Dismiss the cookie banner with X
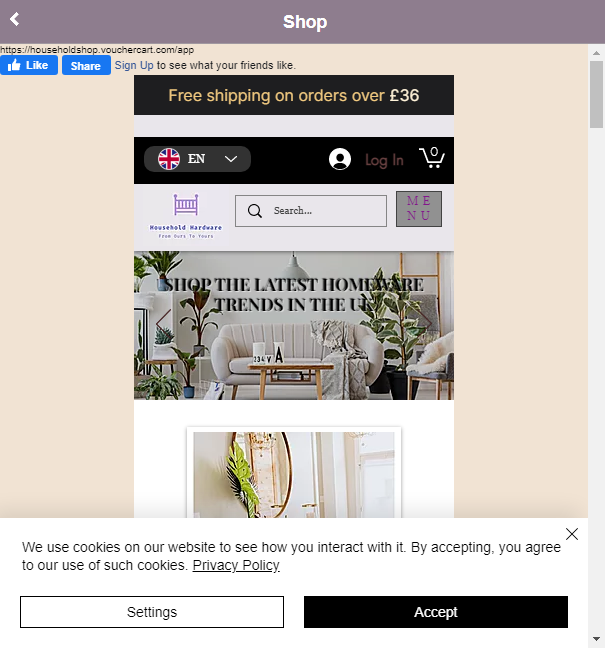605x648 pixels. coord(572,534)
